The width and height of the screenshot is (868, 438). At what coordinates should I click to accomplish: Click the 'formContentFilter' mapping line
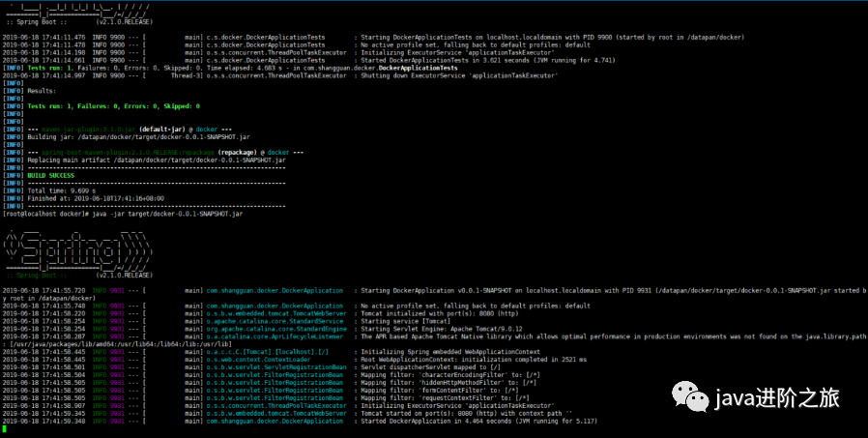[x=440, y=391]
